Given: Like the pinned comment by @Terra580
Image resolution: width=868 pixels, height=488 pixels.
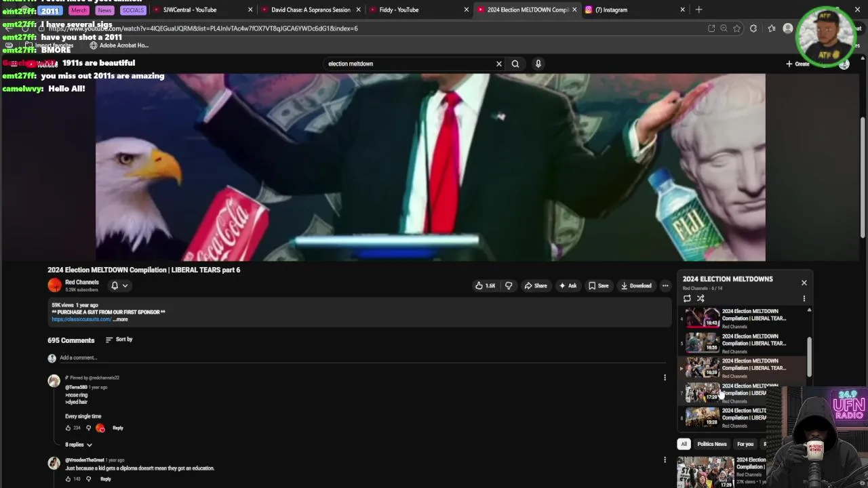Looking at the screenshot, I should coord(68,428).
